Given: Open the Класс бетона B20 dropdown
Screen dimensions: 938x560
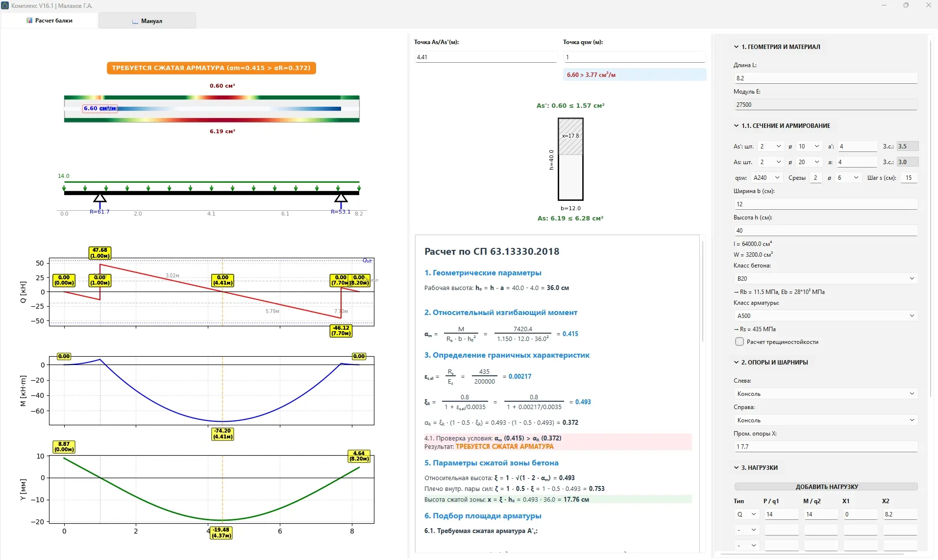Looking at the screenshot, I should pos(825,279).
